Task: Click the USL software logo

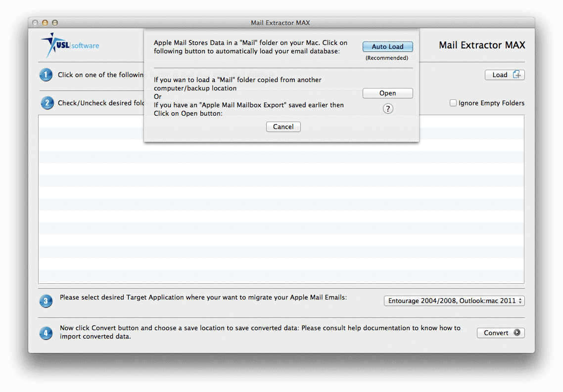Action: point(70,45)
